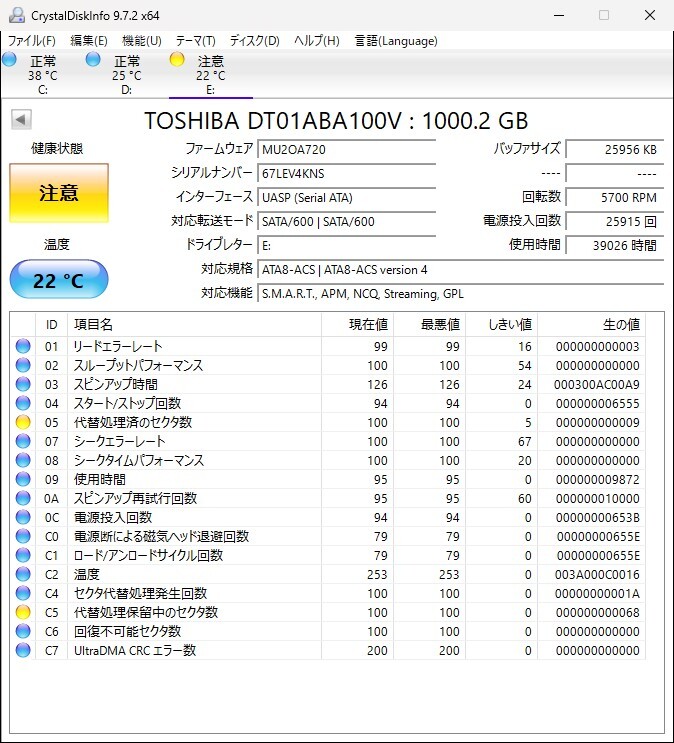Click yellow orb of attribute C5 代替処理保留中のセクタ数

[x=23, y=612]
